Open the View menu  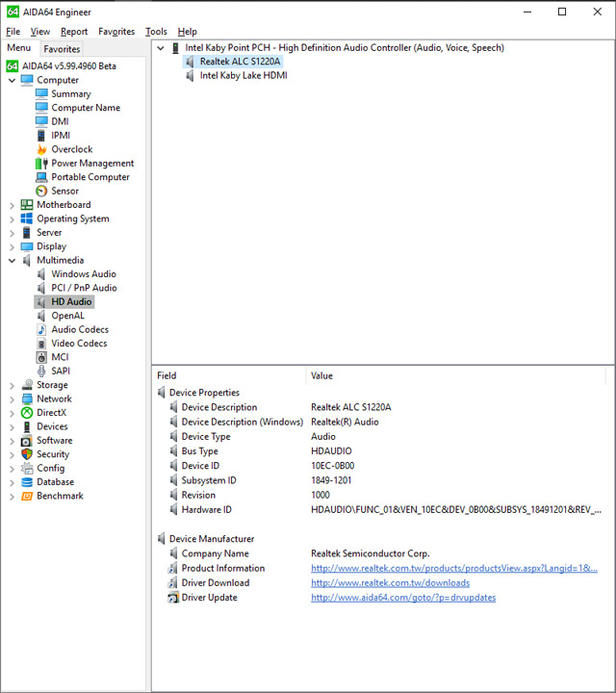click(40, 32)
